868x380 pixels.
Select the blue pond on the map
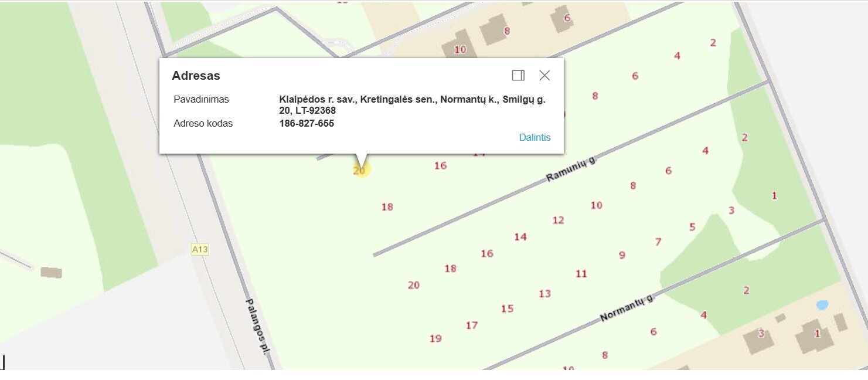822,305
